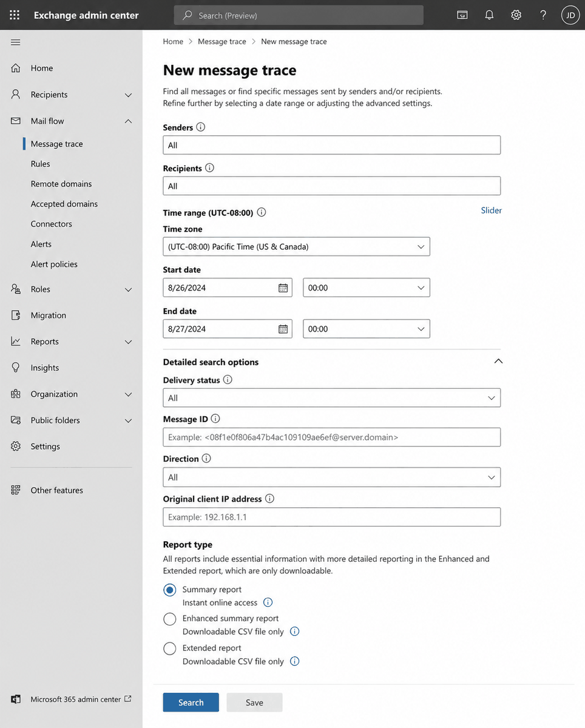Open notifications bell icon
Viewport: 585px width, 728px height.
pos(489,15)
